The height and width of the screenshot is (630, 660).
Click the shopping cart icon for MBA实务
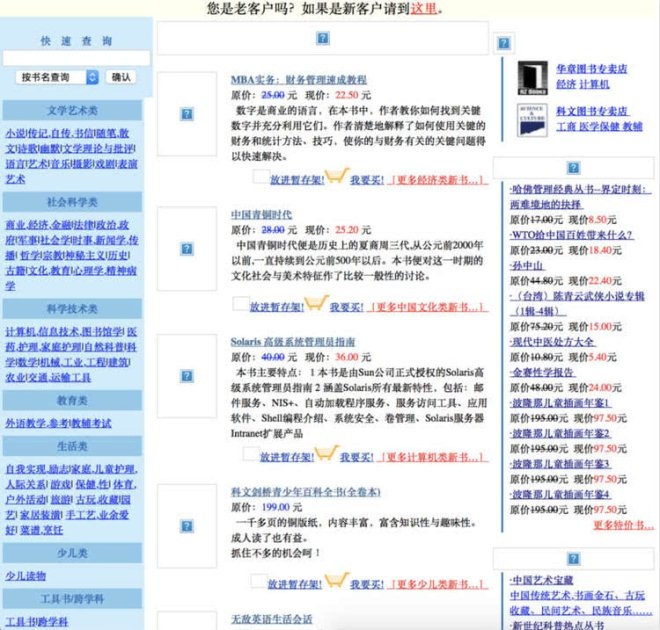click(335, 178)
